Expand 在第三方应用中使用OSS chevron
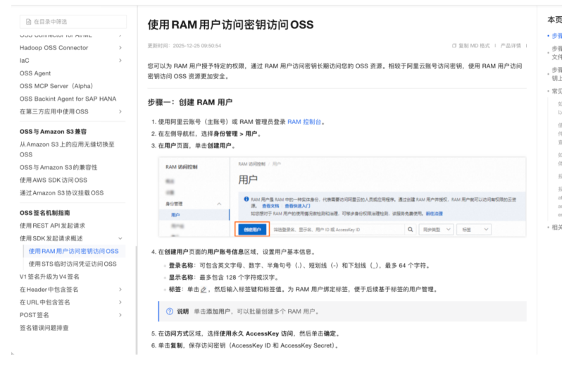The image size is (588, 375). click(x=120, y=111)
